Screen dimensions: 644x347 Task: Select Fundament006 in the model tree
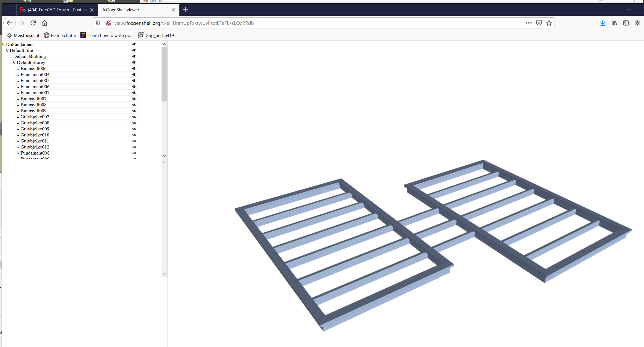click(x=35, y=87)
